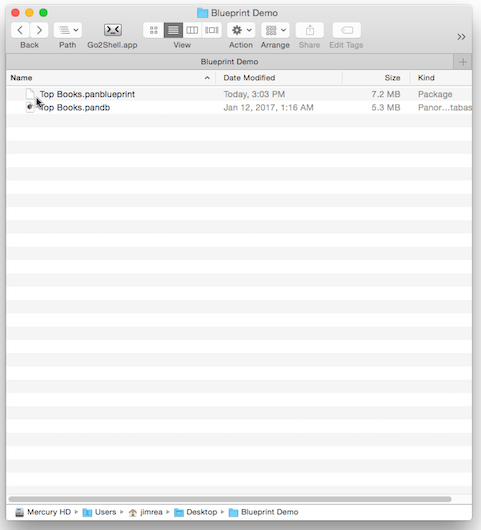
Task: Open the Path dropdown menu
Action: pos(68,30)
